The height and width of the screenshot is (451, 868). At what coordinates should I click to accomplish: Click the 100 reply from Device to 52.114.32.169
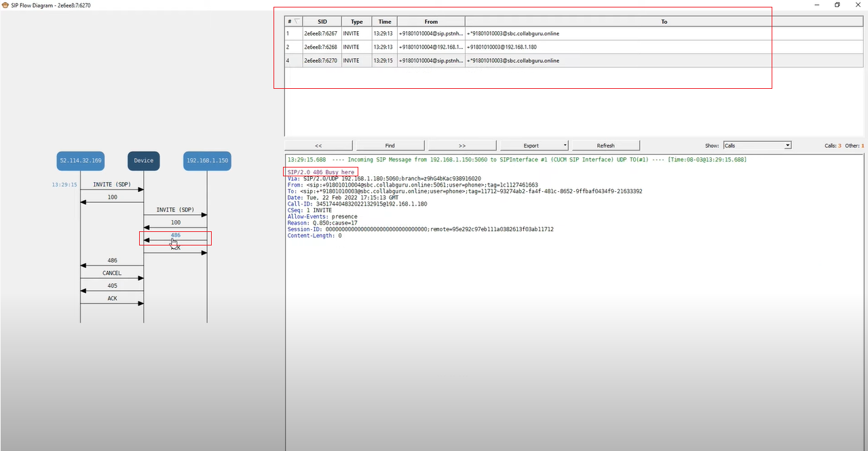[112, 197]
